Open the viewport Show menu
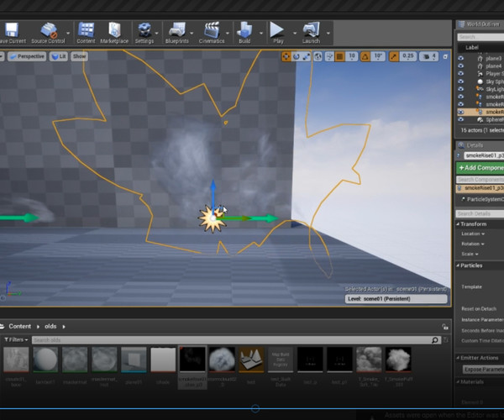The height and width of the screenshot is (420, 504). 79,56
